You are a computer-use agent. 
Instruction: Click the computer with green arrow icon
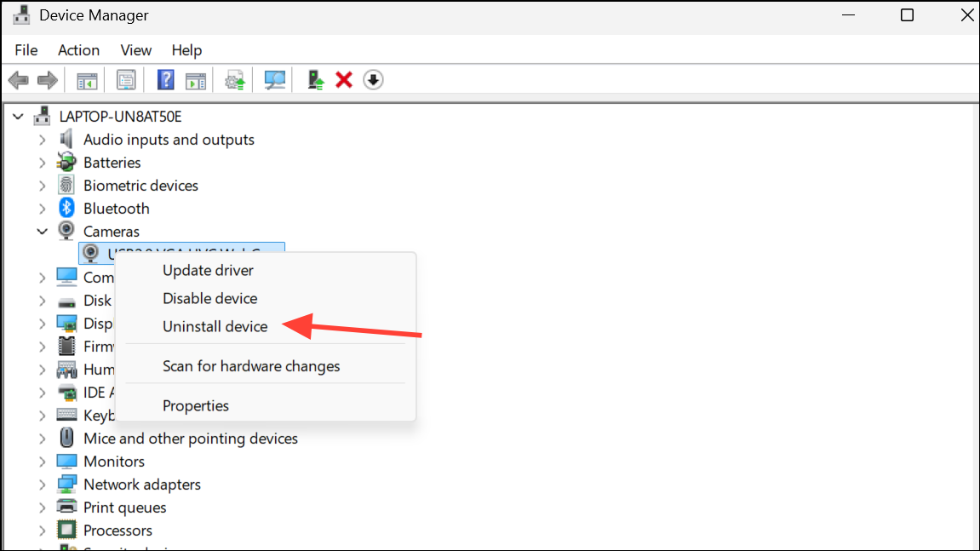[317, 80]
